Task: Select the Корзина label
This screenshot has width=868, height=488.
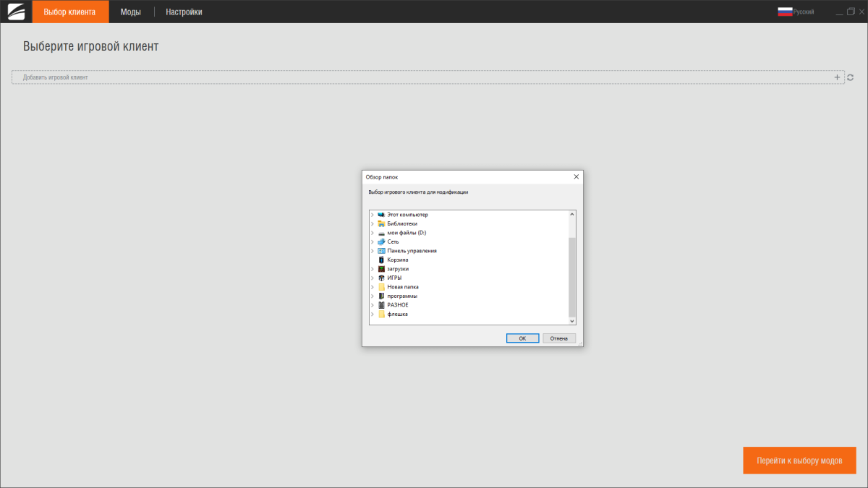Action: pyautogui.click(x=398, y=260)
